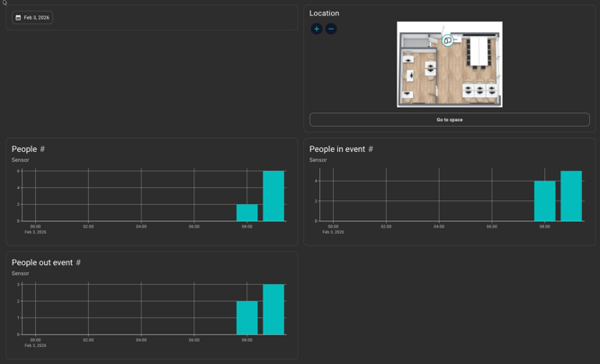Click the sensor marker on the floor plan

[447, 40]
